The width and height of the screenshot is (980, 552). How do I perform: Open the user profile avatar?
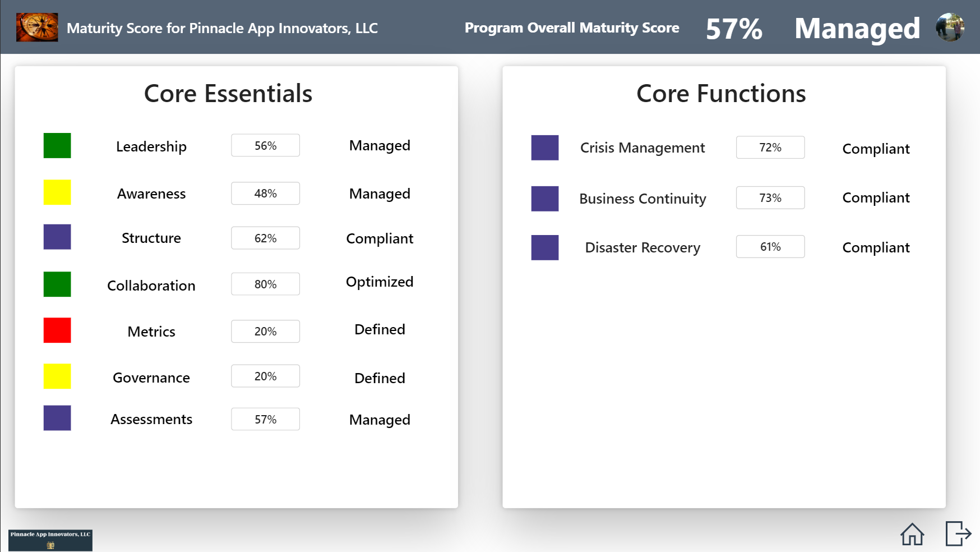click(950, 27)
